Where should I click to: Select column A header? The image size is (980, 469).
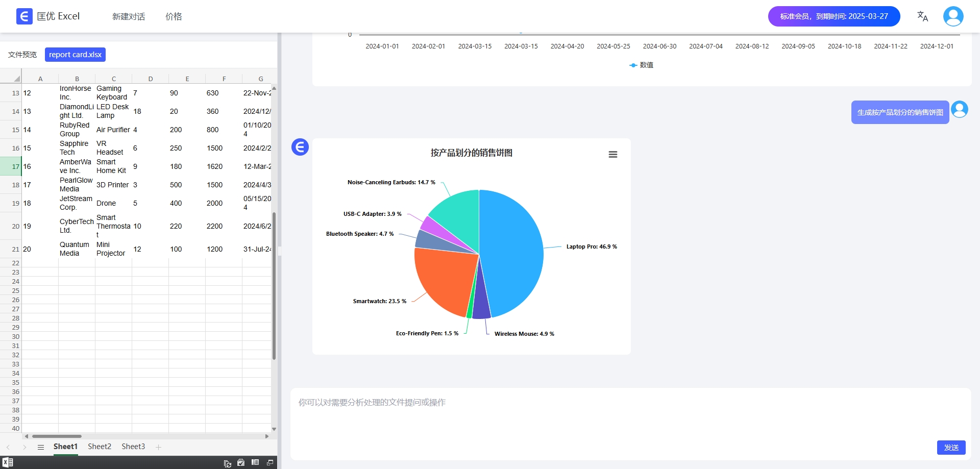[40, 79]
